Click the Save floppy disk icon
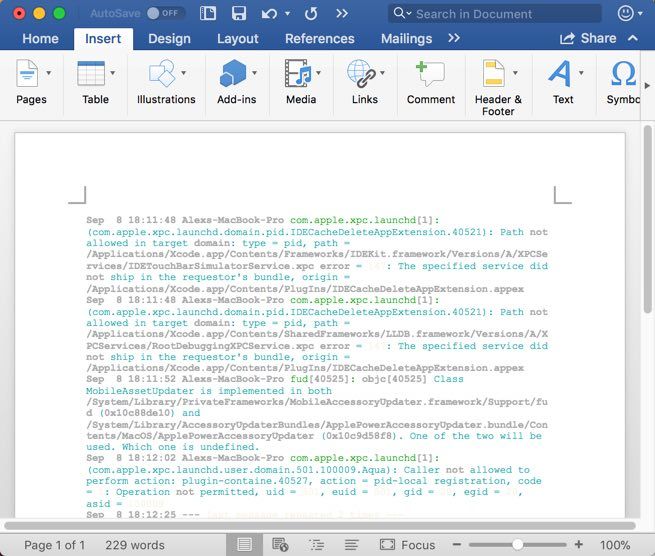655x556 pixels. (239, 13)
